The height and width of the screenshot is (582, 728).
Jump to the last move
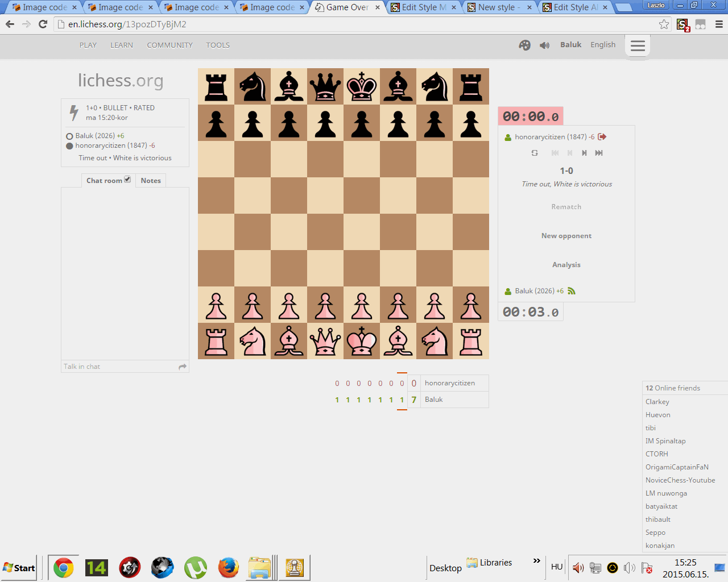tap(599, 153)
